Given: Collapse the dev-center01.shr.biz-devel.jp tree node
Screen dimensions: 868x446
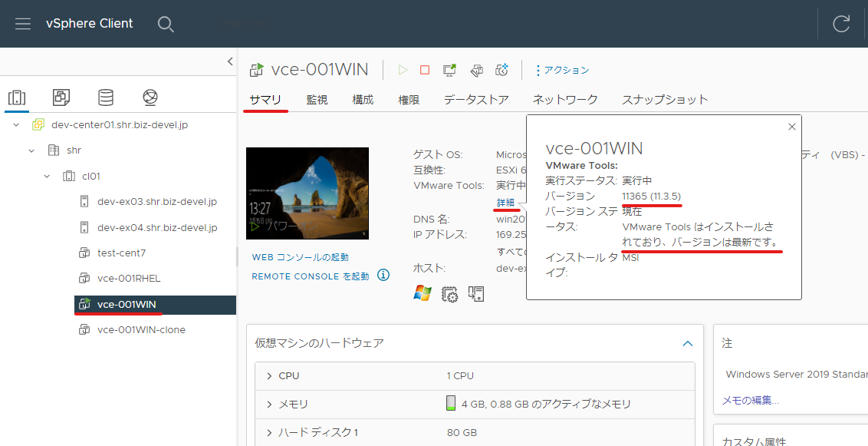Looking at the screenshot, I should pyautogui.click(x=16, y=125).
